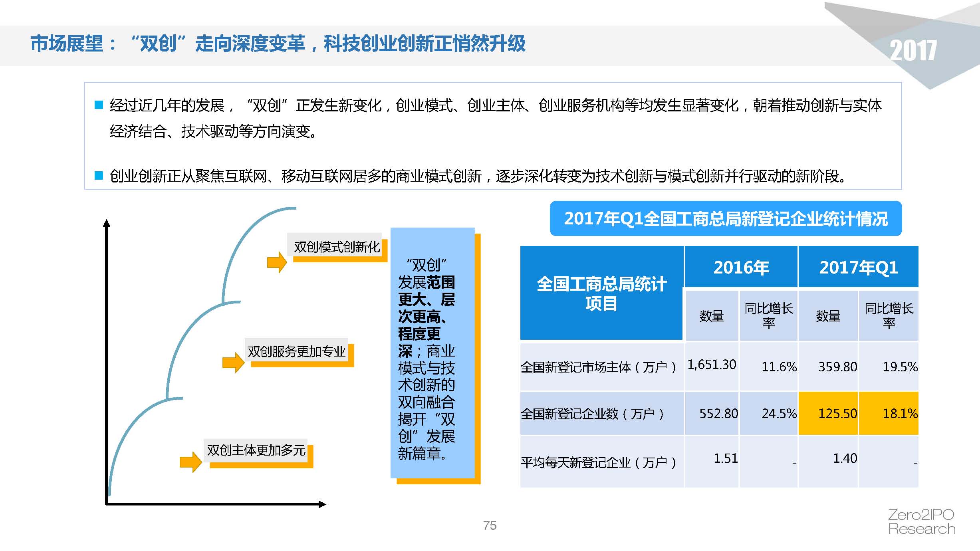The height and width of the screenshot is (551, 980).
Task: Click the 2017 year badge
Action: (x=913, y=51)
